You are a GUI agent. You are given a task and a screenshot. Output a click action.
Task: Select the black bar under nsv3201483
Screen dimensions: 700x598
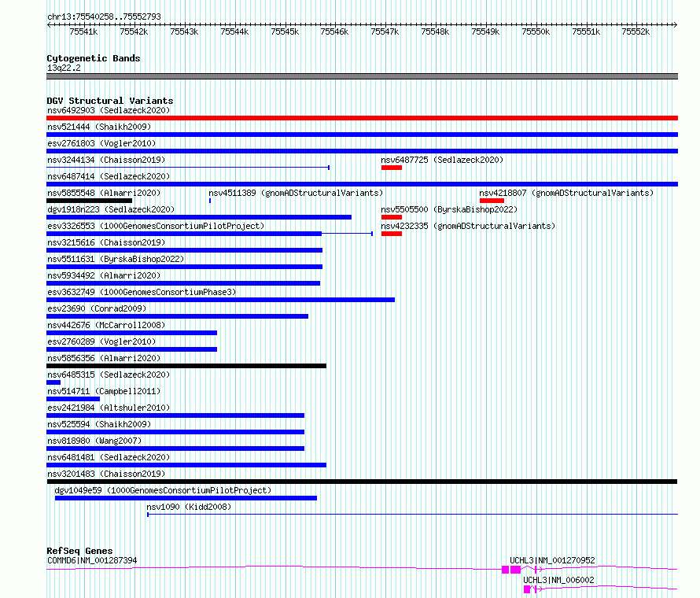tap(362, 482)
